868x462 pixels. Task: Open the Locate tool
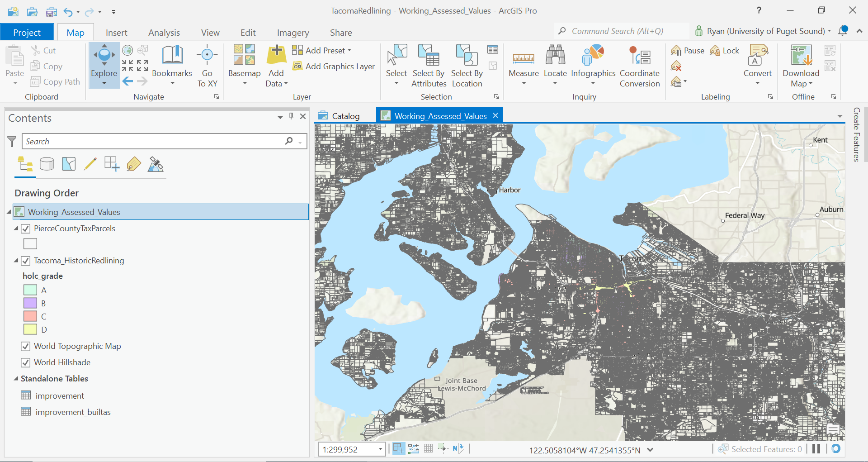tap(555, 65)
